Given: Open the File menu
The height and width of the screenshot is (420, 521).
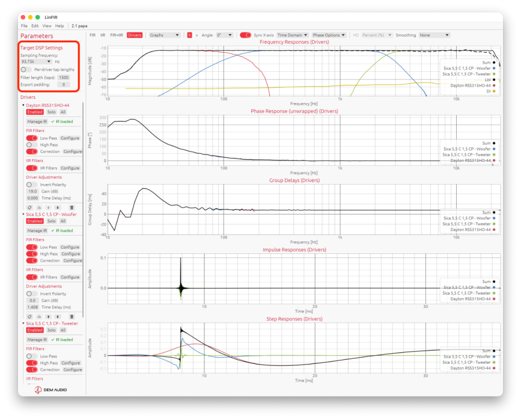Looking at the screenshot, I should point(24,25).
